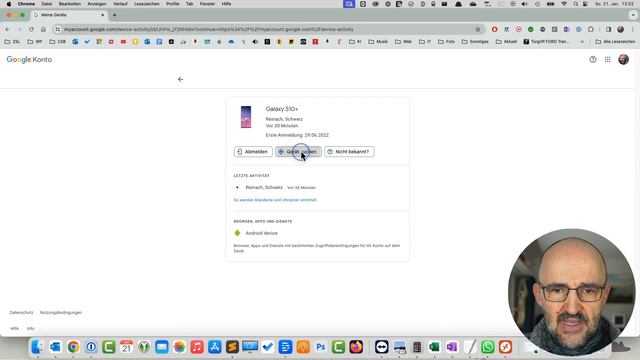This screenshot has width=640, height=360.
Task: Open the Calendar app in the Dock
Action: 127,347
